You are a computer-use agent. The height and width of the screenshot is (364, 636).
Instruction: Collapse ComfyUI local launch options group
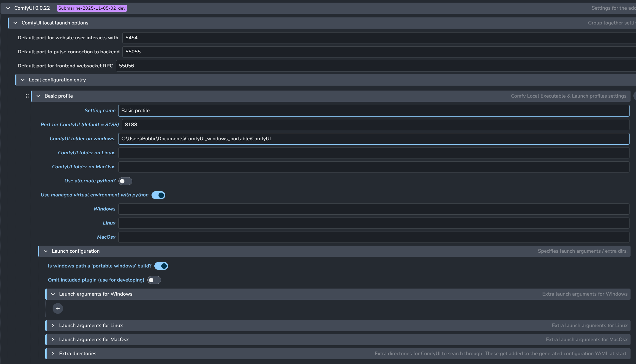(x=15, y=23)
